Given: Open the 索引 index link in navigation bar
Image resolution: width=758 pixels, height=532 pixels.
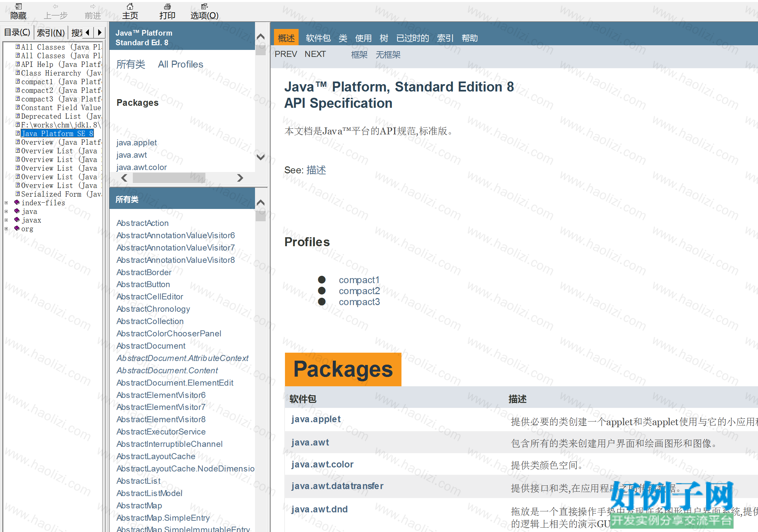Looking at the screenshot, I should pyautogui.click(x=445, y=38).
